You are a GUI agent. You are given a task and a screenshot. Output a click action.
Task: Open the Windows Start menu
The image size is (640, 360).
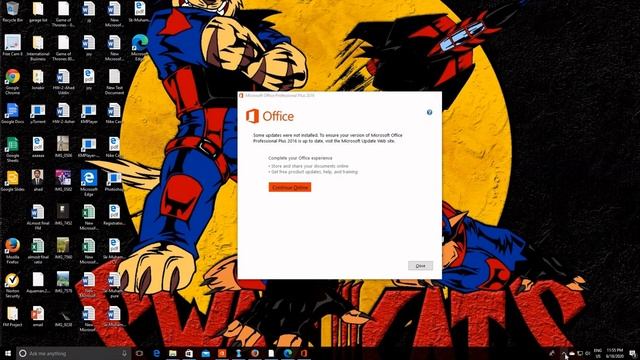tap(8, 353)
